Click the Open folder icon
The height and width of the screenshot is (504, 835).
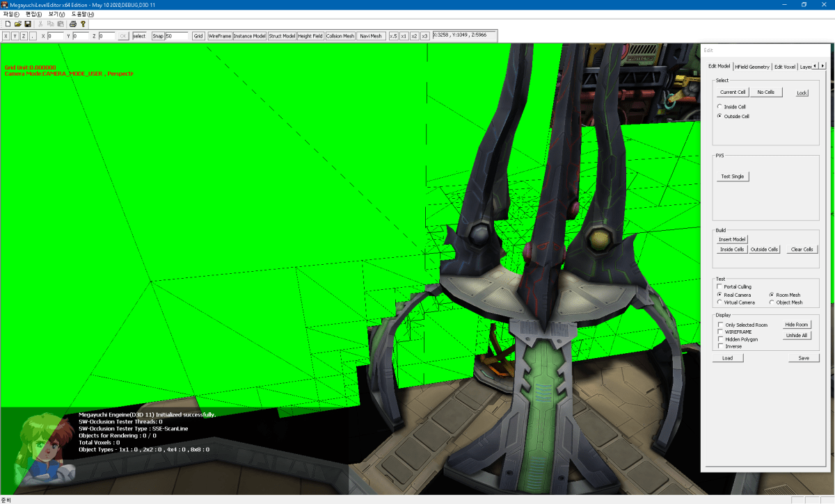18,24
